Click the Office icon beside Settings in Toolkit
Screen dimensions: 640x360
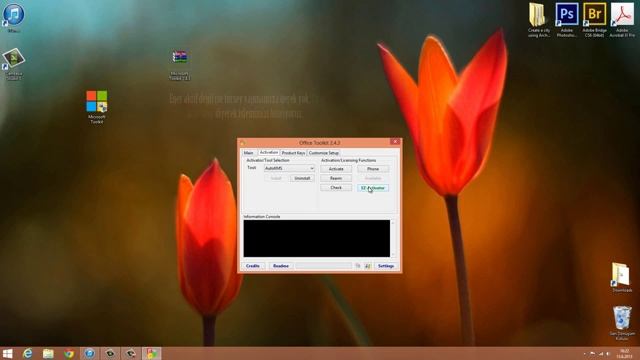368,266
